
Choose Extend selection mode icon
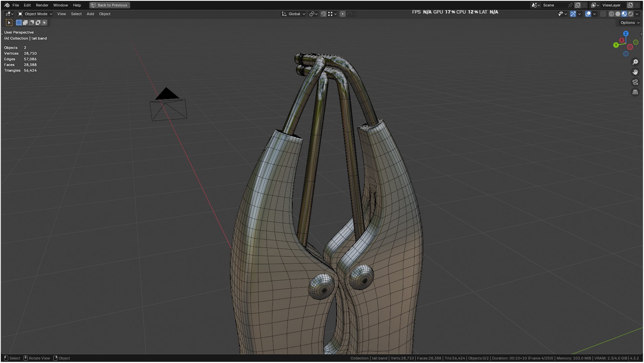coord(25,23)
